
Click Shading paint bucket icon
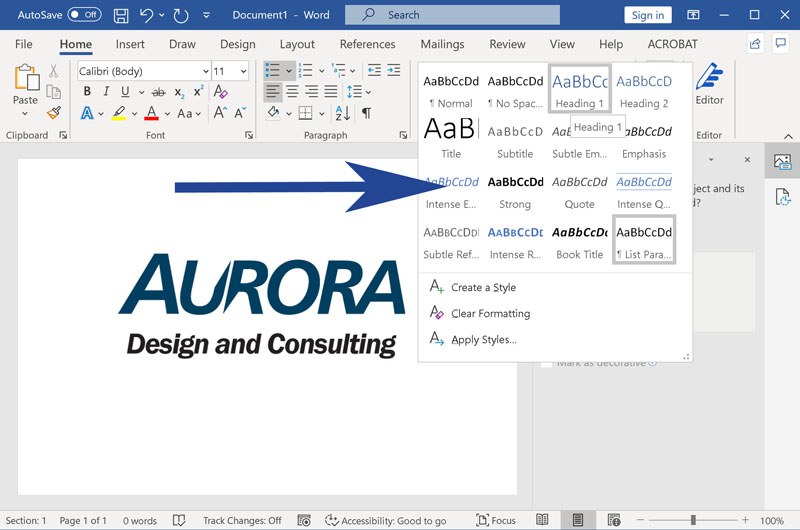point(273,113)
